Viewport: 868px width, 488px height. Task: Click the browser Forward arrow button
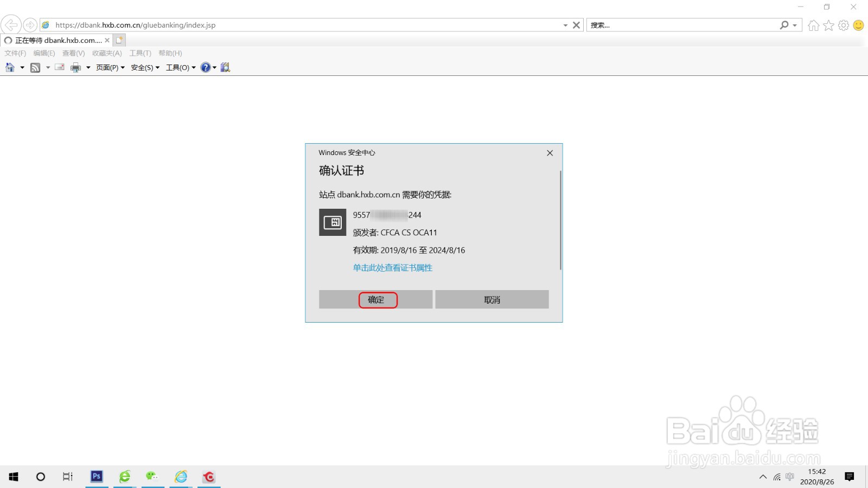(30, 25)
